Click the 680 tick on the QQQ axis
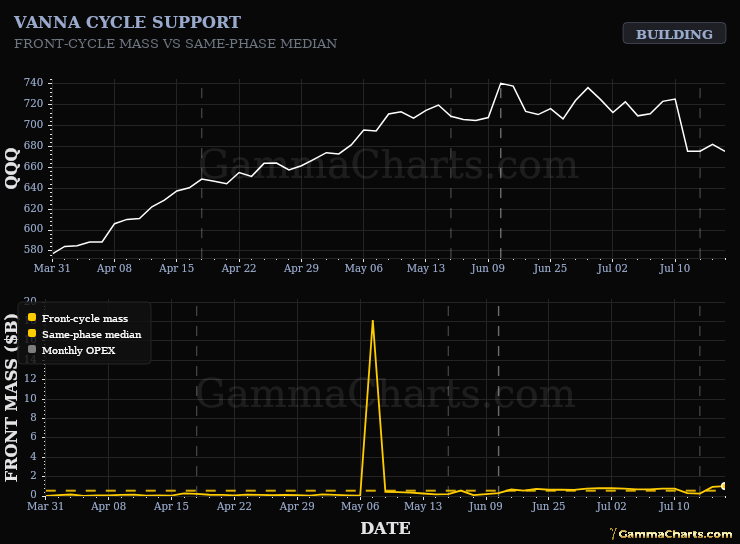Viewport: 740px width, 544px height. [x=34, y=145]
